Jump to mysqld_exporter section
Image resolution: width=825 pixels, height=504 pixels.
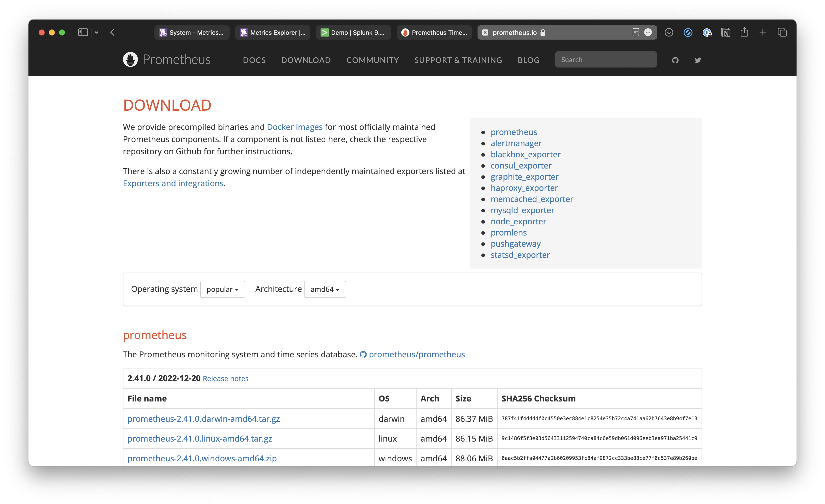522,210
